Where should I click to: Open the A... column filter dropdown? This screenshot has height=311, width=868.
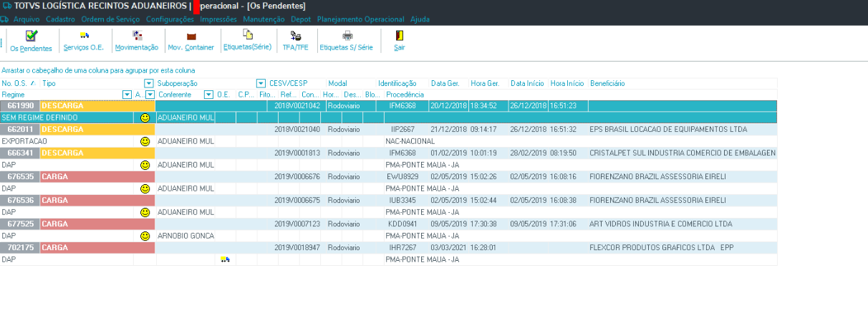150,94
